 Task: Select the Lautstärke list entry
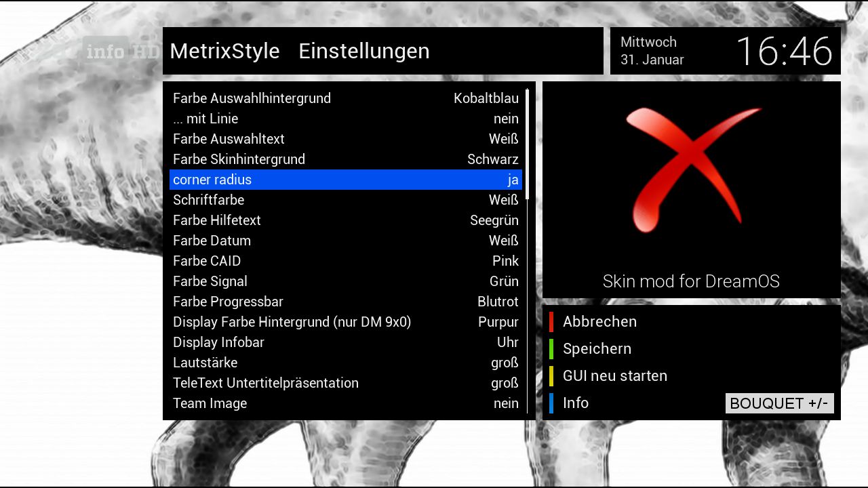[x=205, y=363]
